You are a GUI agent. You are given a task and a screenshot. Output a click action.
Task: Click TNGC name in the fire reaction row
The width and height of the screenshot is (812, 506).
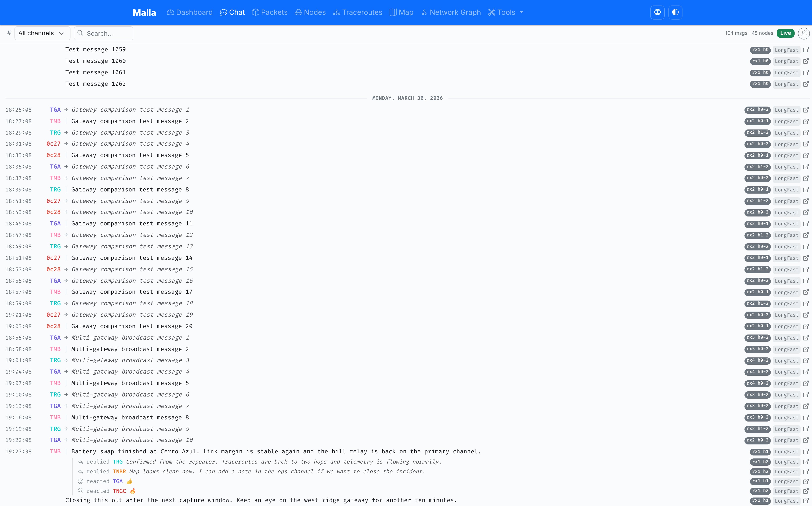(x=120, y=491)
